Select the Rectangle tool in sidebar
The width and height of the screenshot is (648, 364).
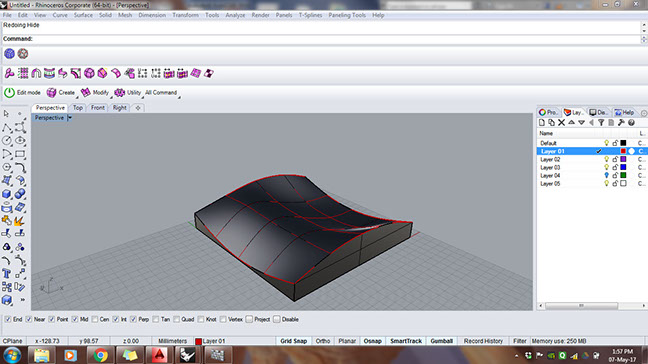(19, 154)
